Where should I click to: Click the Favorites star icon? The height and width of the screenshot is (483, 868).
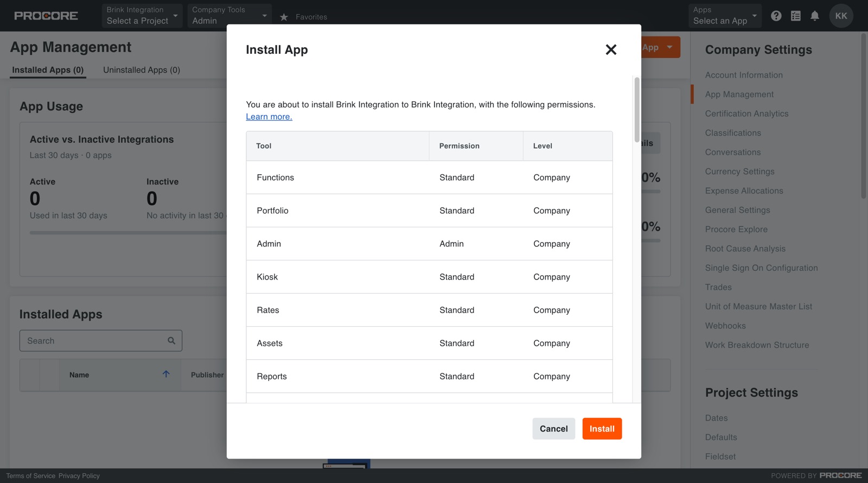click(x=284, y=17)
